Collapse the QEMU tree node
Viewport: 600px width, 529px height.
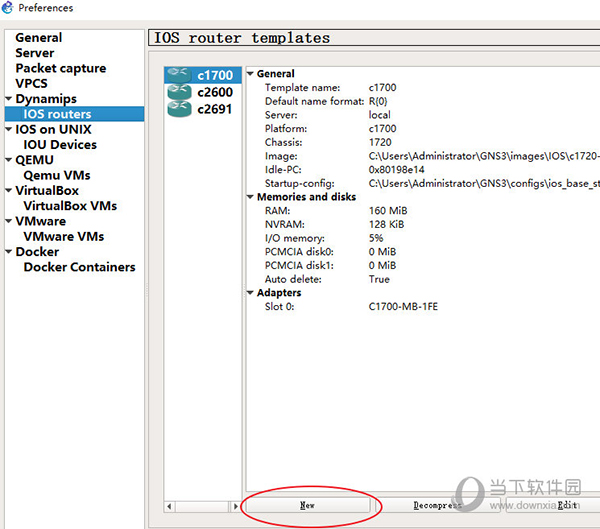click(x=8, y=160)
